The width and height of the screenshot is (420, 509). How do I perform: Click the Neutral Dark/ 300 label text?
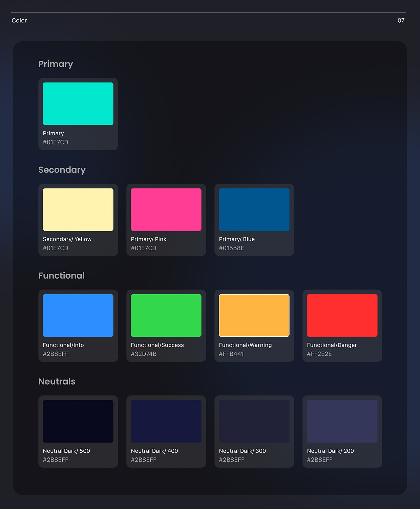point(243,451)
